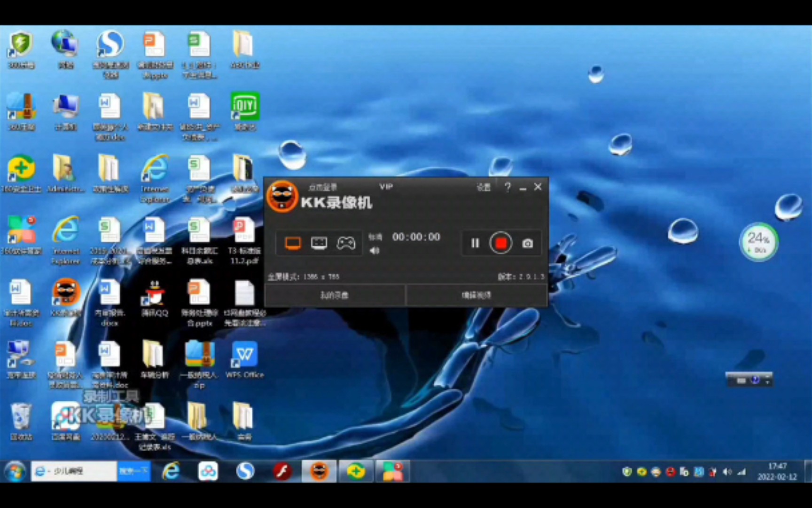
Task: Click the VIP label in KK recorder
Action: pos(386,187)
